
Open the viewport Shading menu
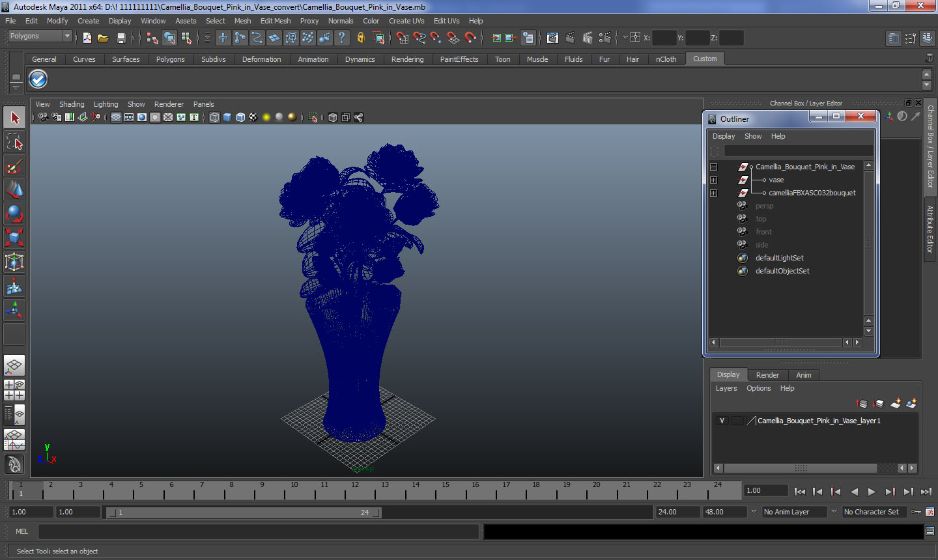pyautogui.click(x=72, y=104)
